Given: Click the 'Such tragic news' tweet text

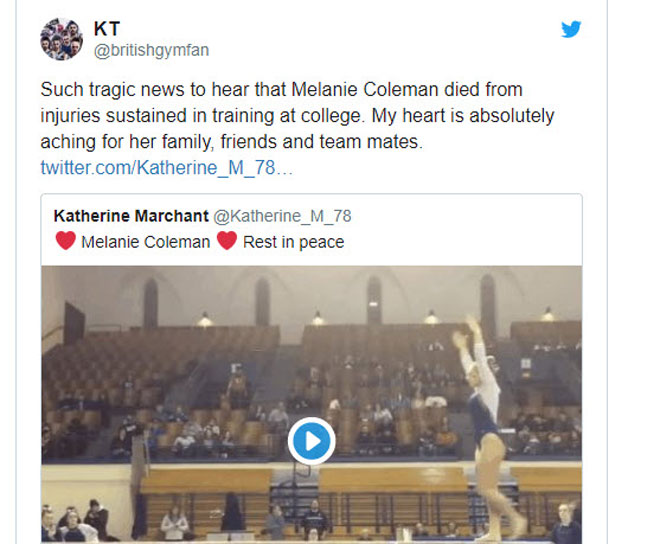Looking at the screenshot, I should click(150, 90).
